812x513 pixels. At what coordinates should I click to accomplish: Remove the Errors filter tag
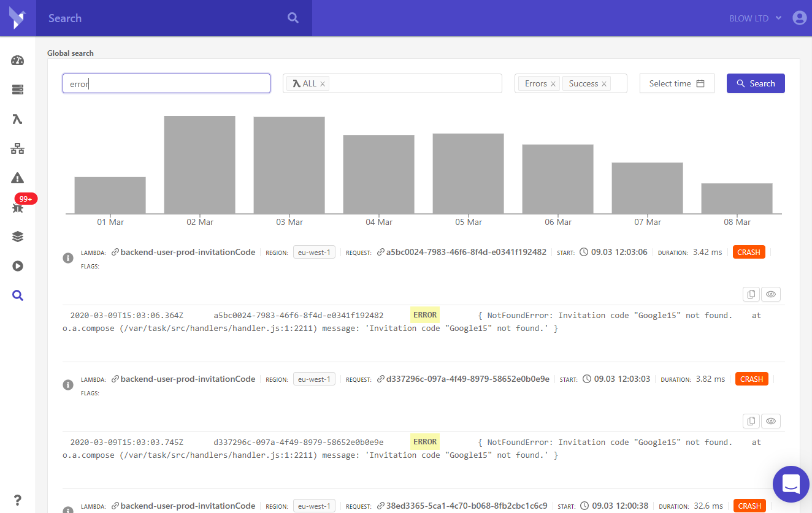point(553,84)
